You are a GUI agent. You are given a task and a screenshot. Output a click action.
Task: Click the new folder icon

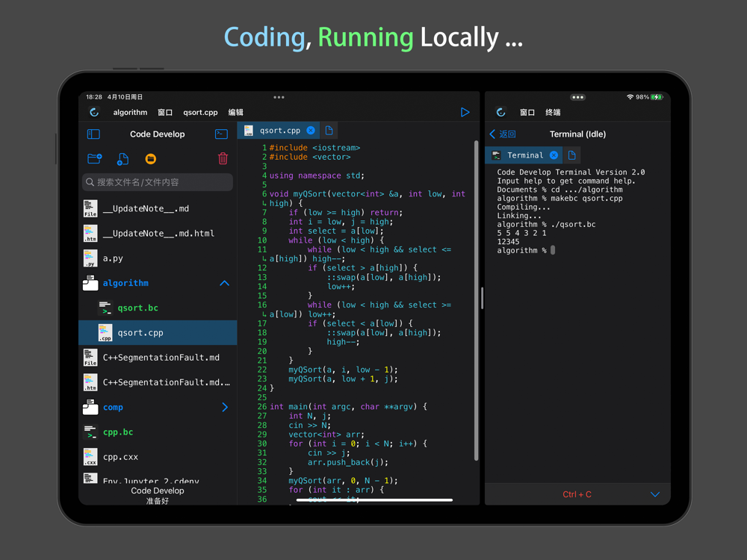point(94,158)
